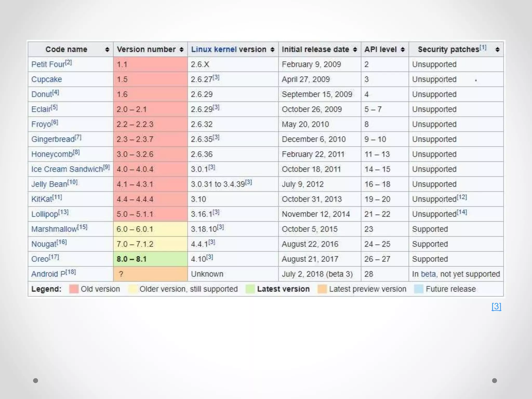Click the [3] citation below the table
532x399 pixels.
[x=496, y=306]
